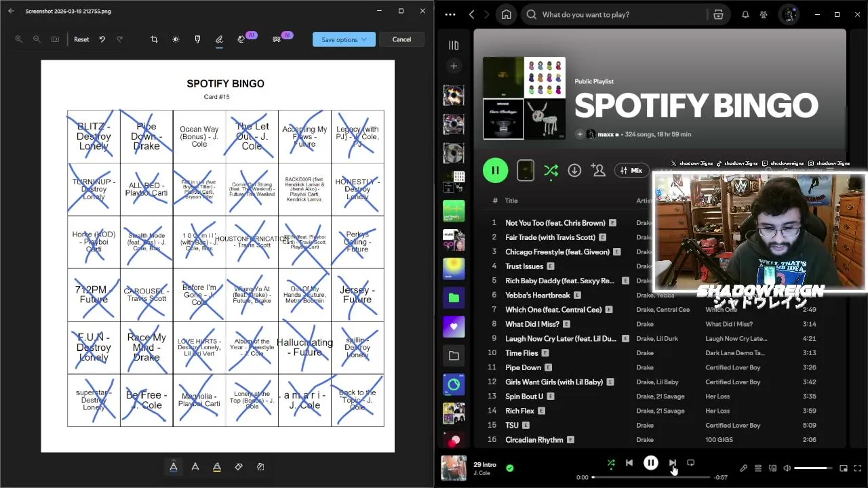Go to Spotify Home

tap(506, 14)
